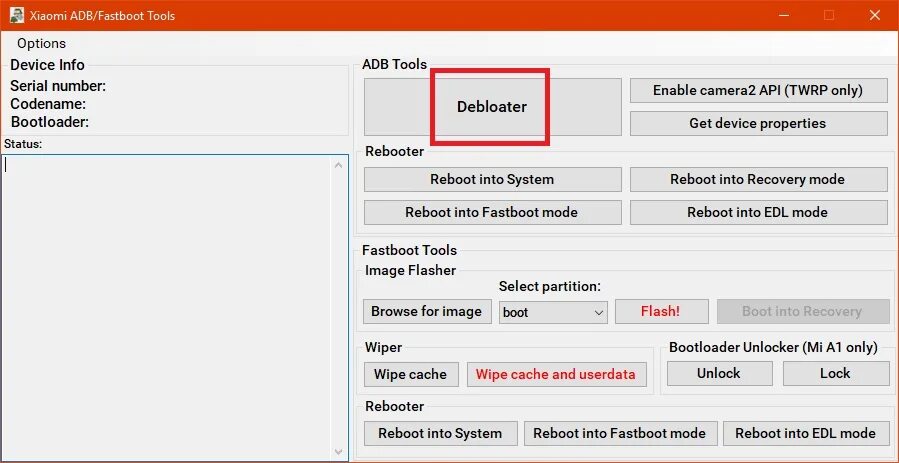This screenshot has height=463, width=899.
Task: Close the Xiaomi ADB/Fastboot Tools window
Action: (875, 15)
